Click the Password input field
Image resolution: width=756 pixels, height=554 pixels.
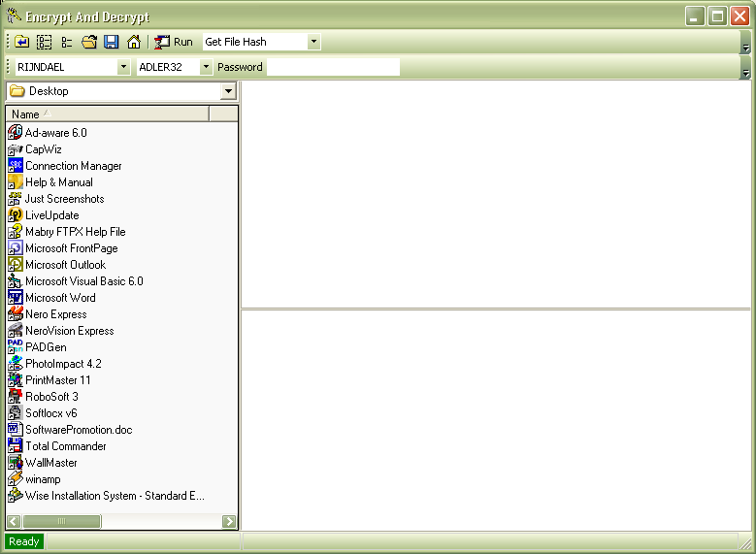click(x=333, y=67)
